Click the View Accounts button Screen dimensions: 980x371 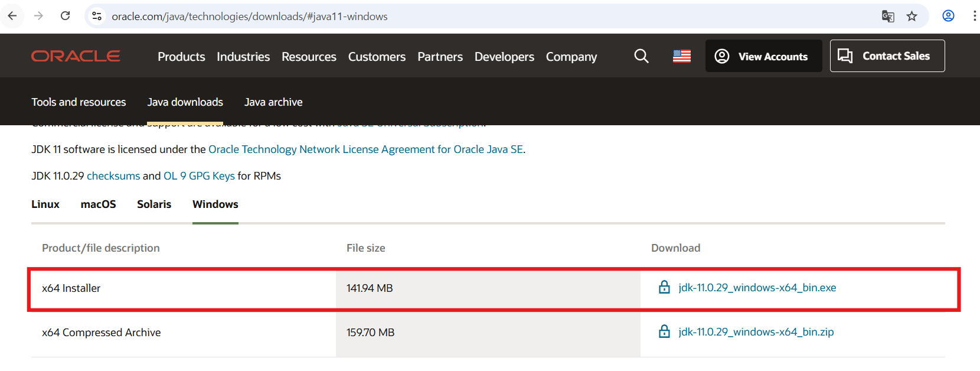pyautogui.click(x=763, y=56)
